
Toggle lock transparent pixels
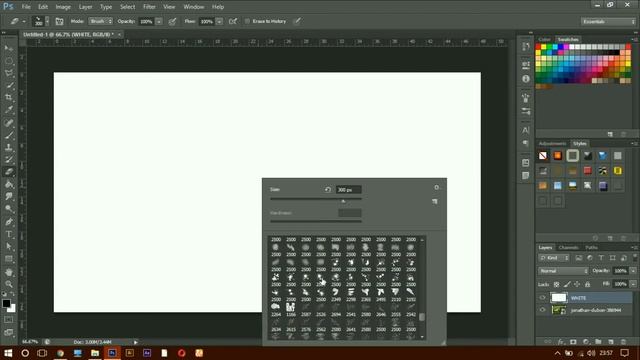pos(556,284)
